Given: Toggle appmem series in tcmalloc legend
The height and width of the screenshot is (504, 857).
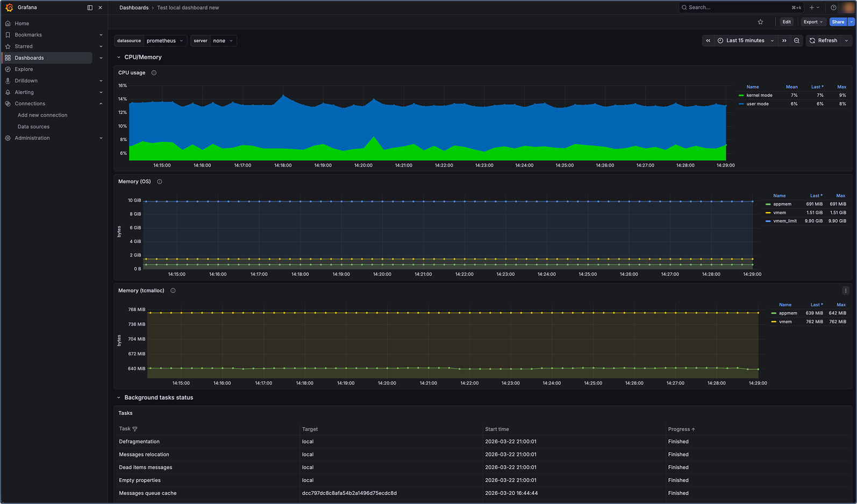Looking at the screenshot, I should coord(788,313).
